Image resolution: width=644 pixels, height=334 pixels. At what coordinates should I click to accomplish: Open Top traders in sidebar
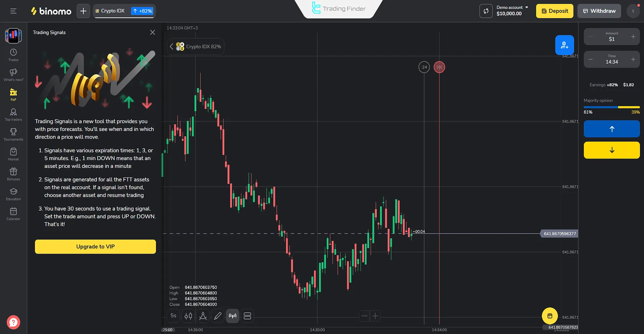(13, 115)
